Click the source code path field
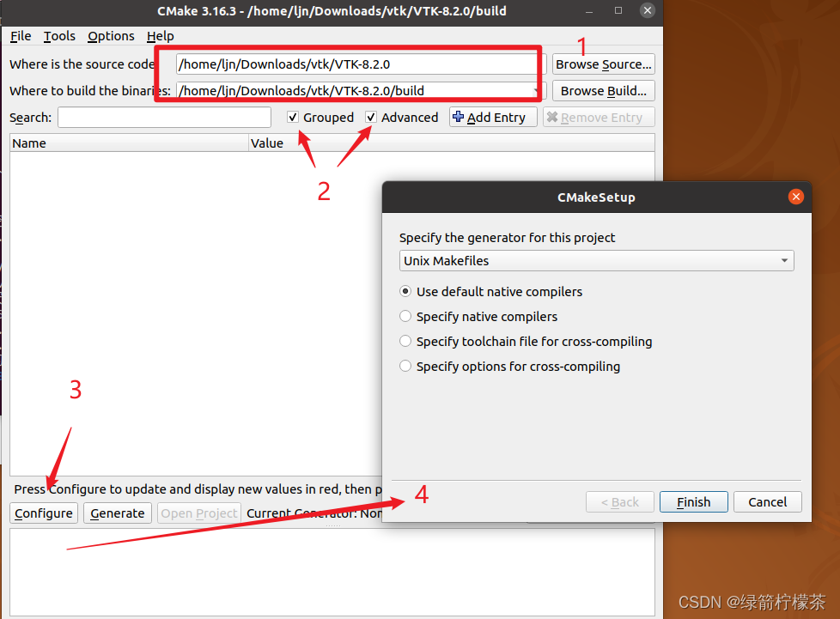Screen dimensions: 840x619 [361, 64]
